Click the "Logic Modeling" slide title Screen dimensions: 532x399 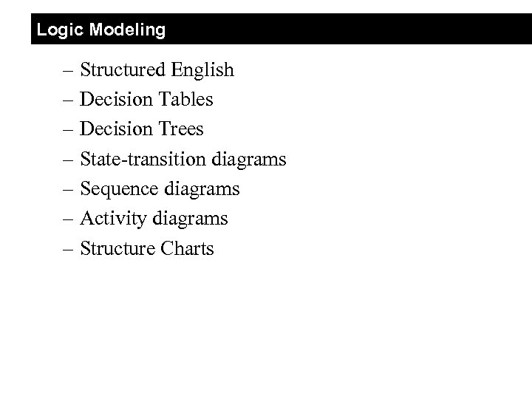[101, 30]
